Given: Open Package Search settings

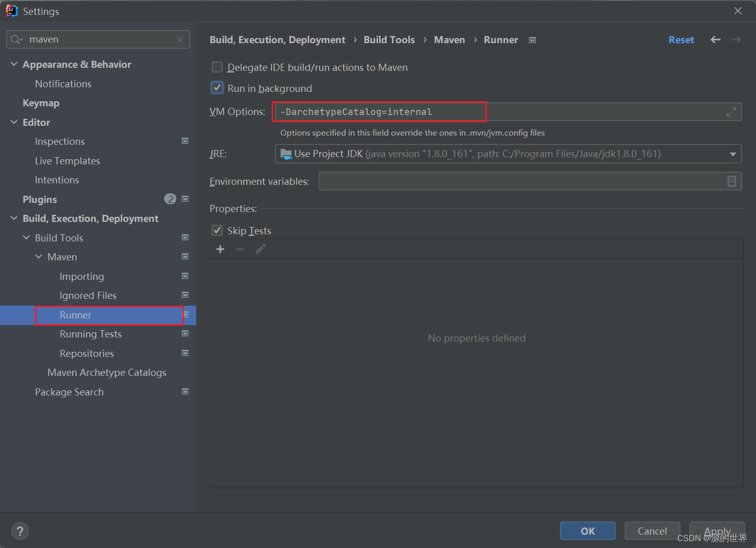Looking at the screenshot, I should pos(69,392).
